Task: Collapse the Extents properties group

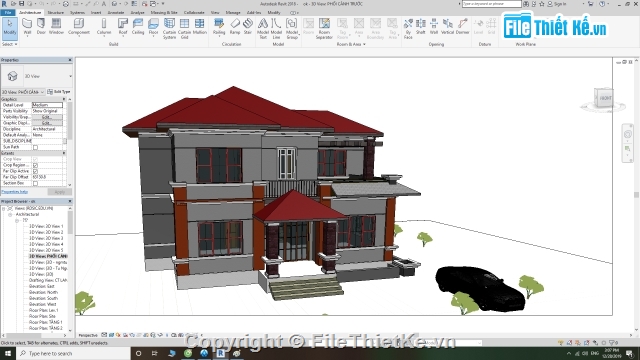Action: pos(64,153)
